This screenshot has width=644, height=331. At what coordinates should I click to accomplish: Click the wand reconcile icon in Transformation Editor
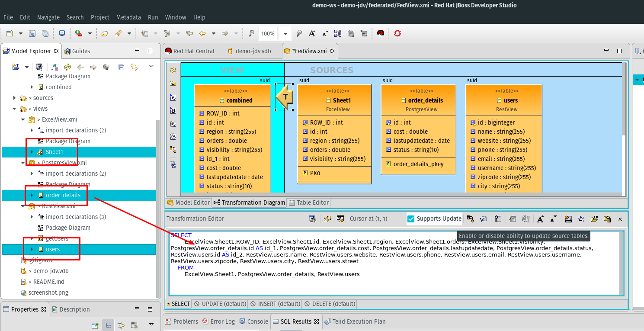point(327,219)
